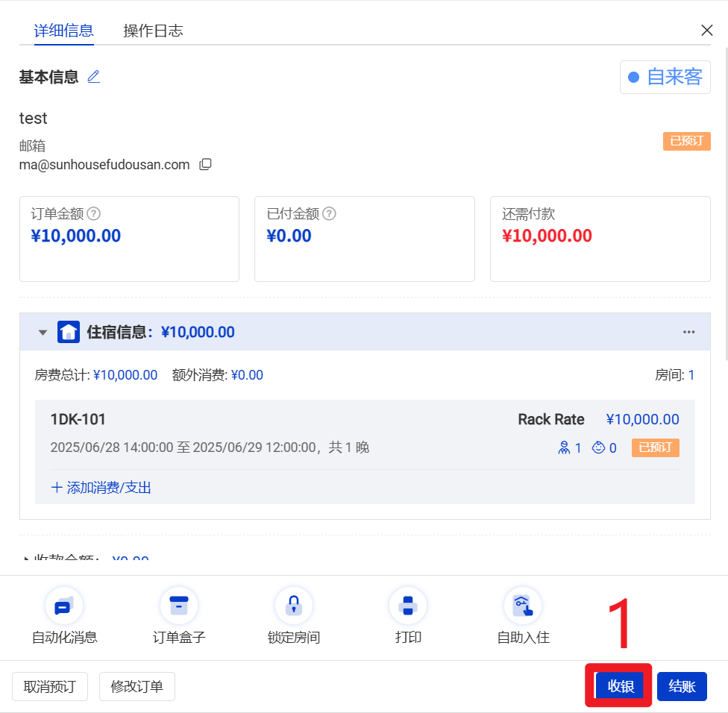Image resolution: width=728 pixels, height=713 pixels.
Task: Collapse the 住宿信息 section arrow
Action: [x=43, y=333]
